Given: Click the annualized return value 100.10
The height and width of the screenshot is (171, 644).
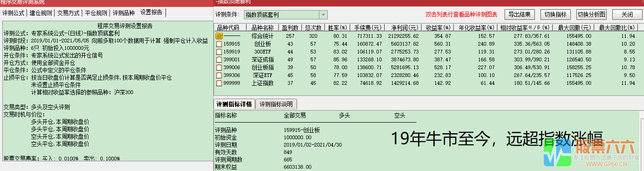Looking at the screenshot, I should point(486,75).
